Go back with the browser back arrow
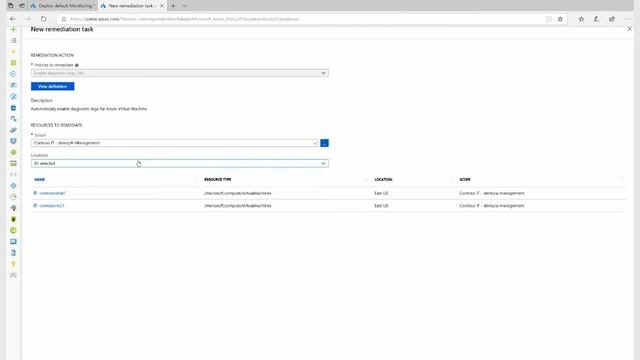The width and height of the screenshot is (640, 360). pos(13,19)
